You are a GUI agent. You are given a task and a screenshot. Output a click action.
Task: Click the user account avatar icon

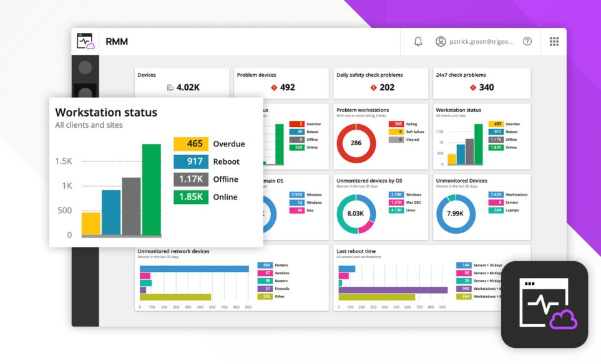(441, 41)
